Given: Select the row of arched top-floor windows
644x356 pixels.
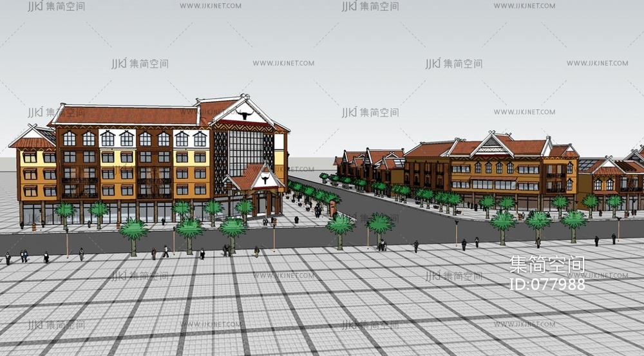Looking at the screenshot, I should click(135, 138).
